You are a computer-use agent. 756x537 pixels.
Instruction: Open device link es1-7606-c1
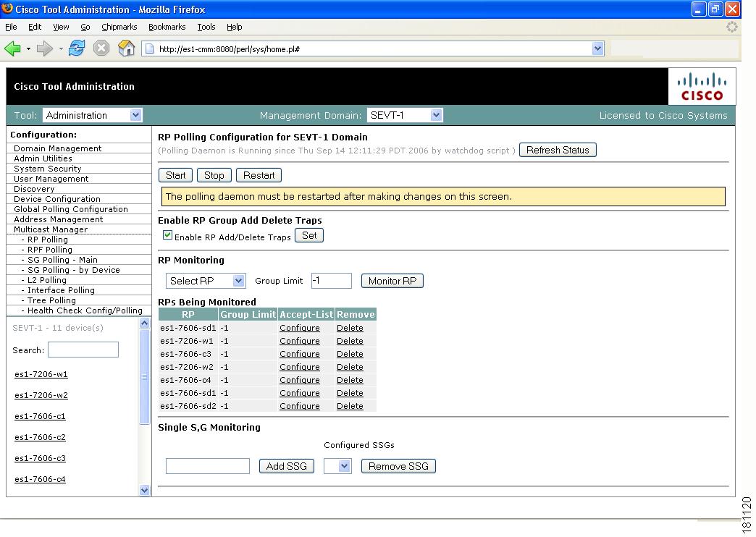pyautogui.click(x=40, y=416)
